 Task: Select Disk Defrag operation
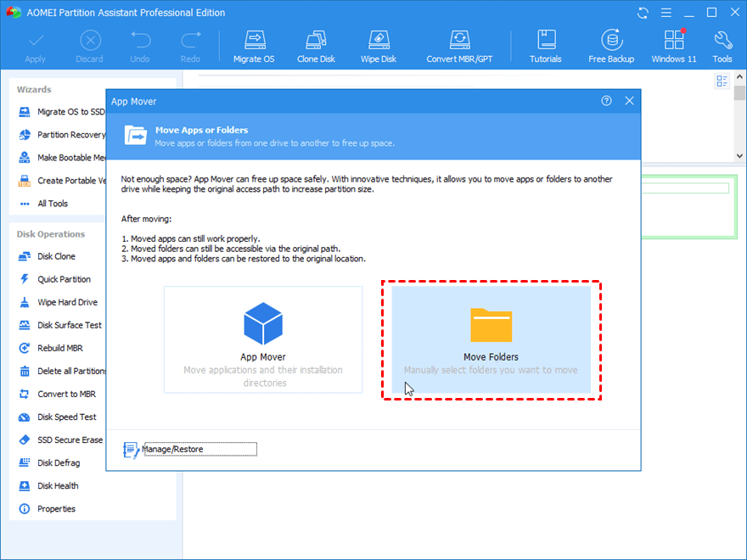(49, 463)
